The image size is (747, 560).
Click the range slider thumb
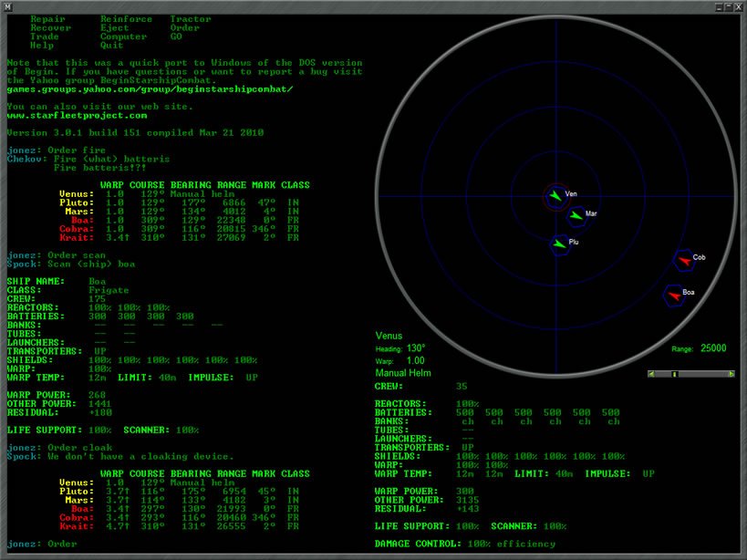pos(674,374)
